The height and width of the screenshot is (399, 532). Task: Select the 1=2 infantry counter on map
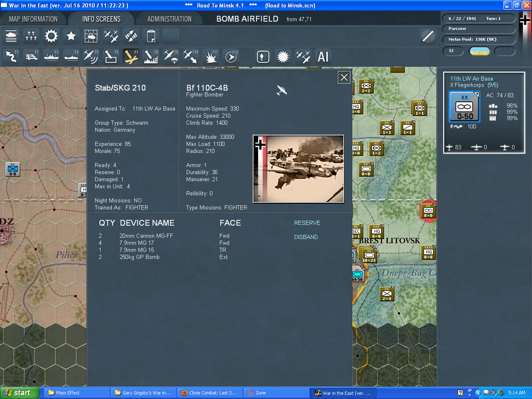coord(377,148)
